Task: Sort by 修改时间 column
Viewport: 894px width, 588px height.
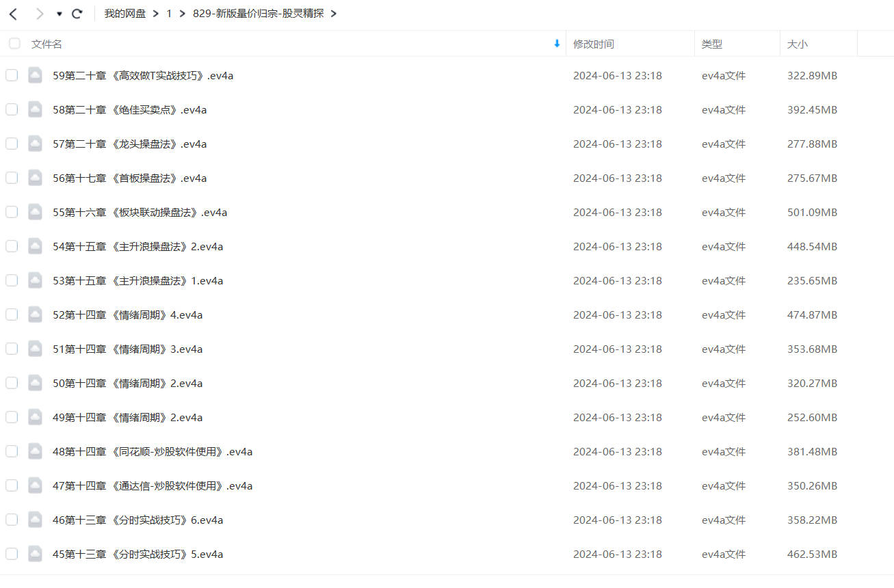Action: tap(594, 44)
